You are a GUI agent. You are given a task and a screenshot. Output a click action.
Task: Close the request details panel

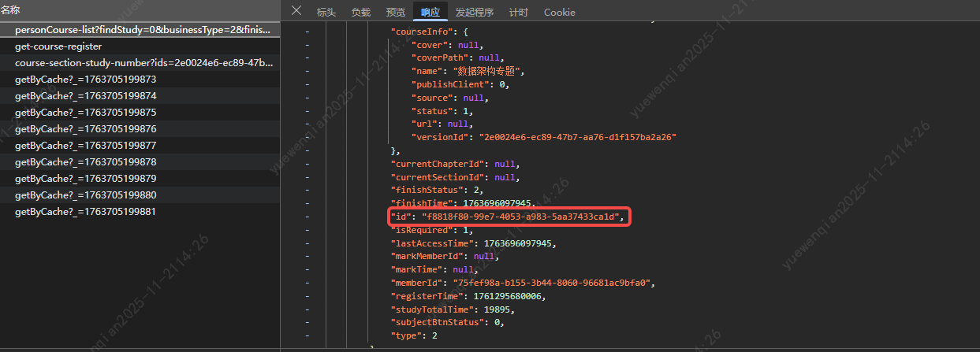[x=296, y=11]
